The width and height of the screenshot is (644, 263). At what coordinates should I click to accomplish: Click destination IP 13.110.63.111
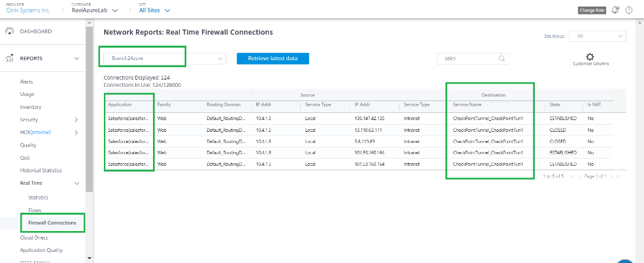[x=367, y=131]
